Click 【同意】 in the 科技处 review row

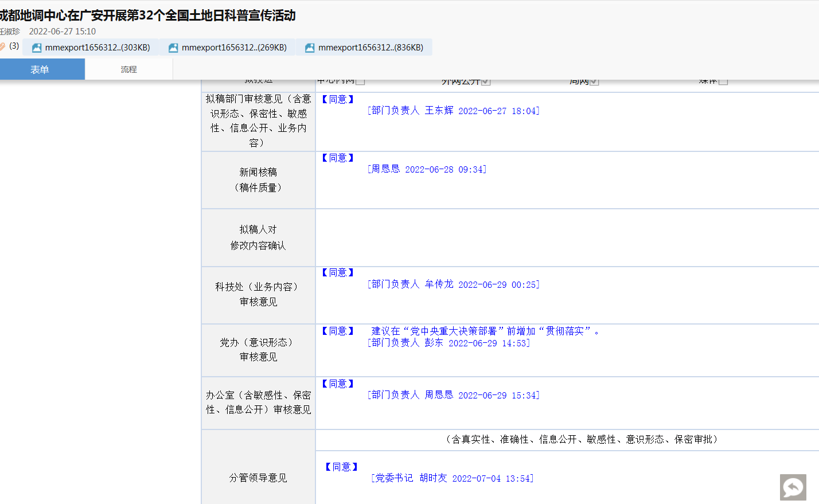(338, 272)
